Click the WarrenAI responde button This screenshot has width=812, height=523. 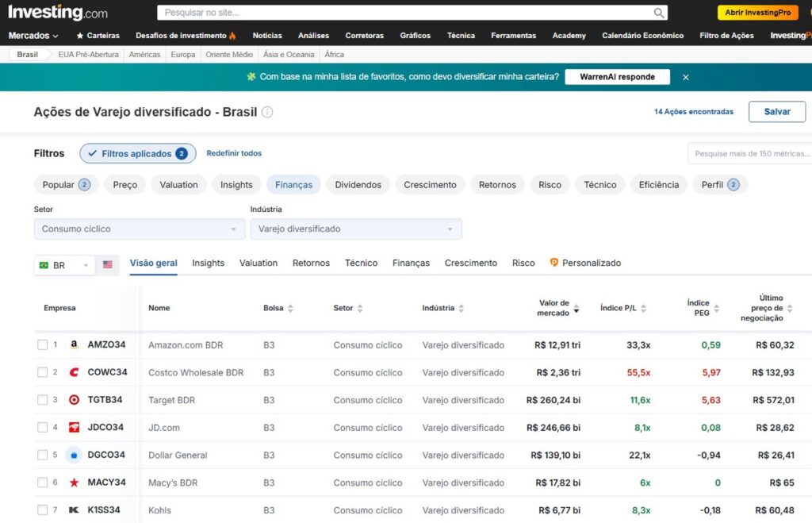617,77
